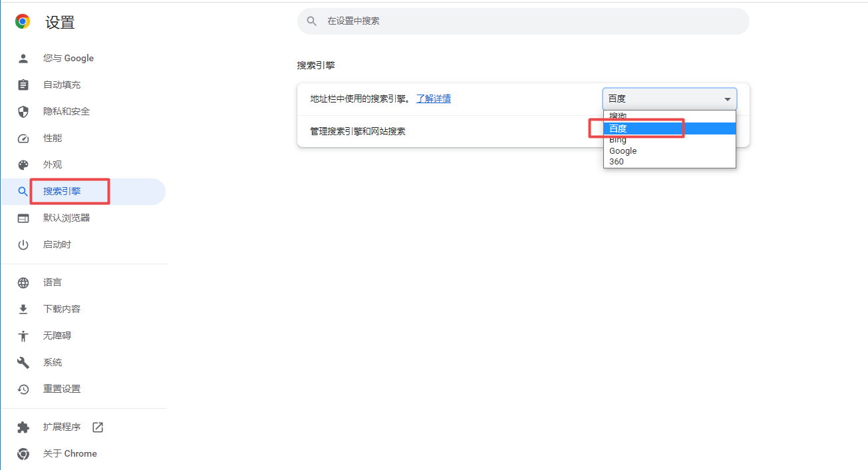Click the puzzle piece icon for 扩展程序

click(x=23, y=427)
